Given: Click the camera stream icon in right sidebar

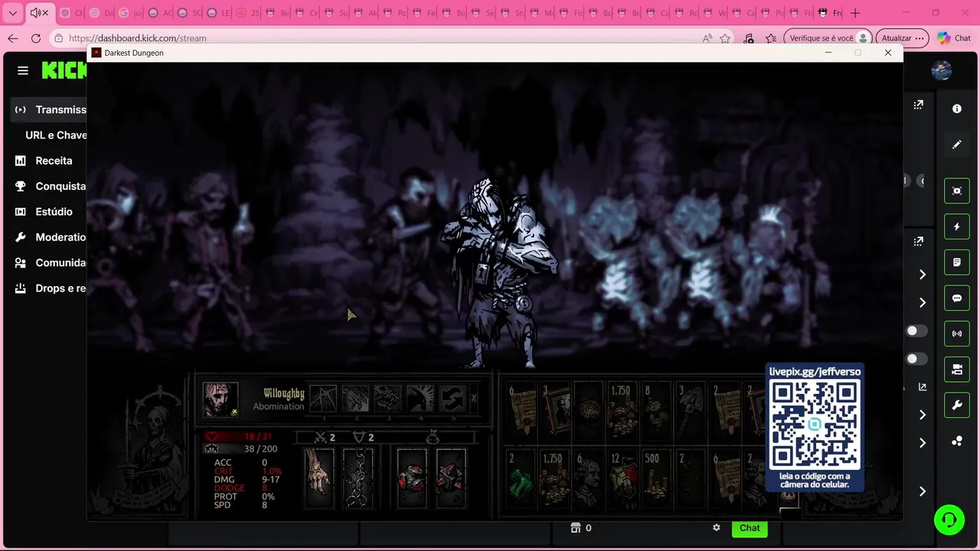Looking at the screenshot, I should (x=957, y=370).
